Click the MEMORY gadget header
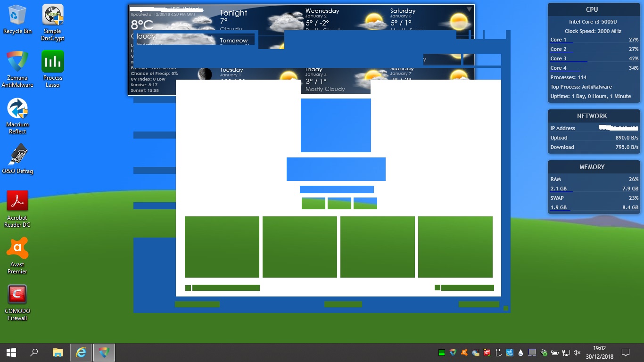 point(592,167)
